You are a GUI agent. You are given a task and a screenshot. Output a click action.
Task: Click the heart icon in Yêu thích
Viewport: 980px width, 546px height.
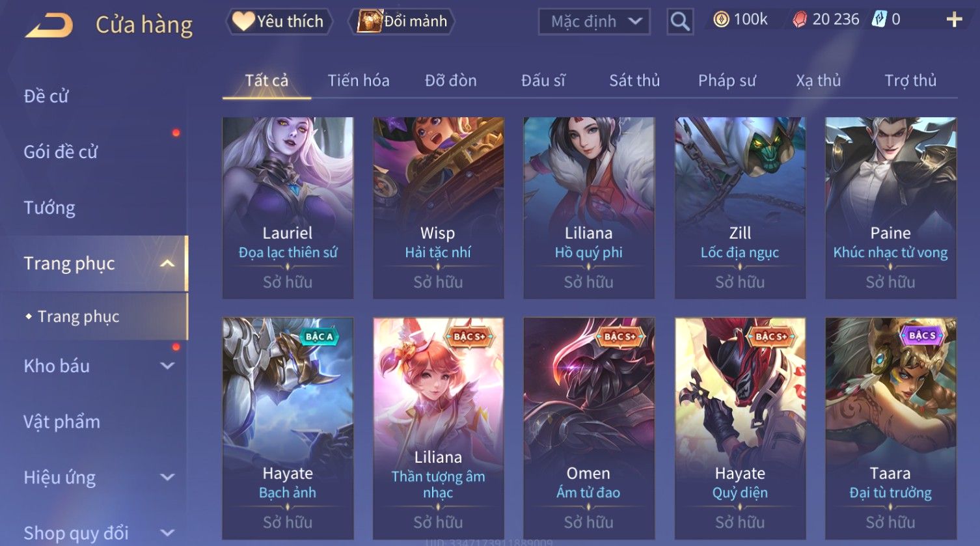[243, 21]
